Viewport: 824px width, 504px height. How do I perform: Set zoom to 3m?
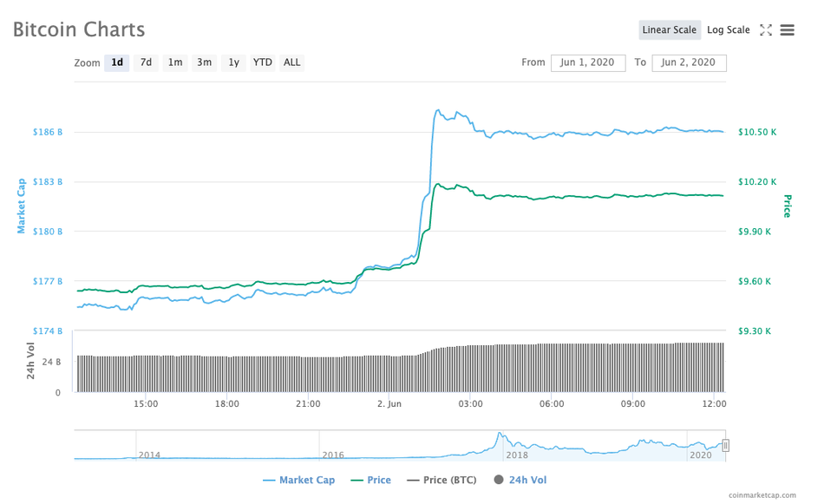point(204,62)
